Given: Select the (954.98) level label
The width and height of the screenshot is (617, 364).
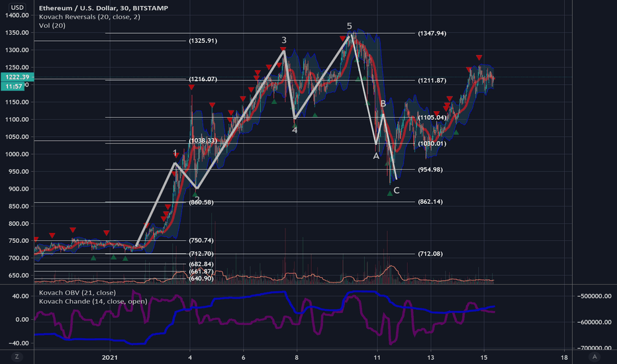Looking at the screenshot, I should pyautogui.click(x=430, y=169).
